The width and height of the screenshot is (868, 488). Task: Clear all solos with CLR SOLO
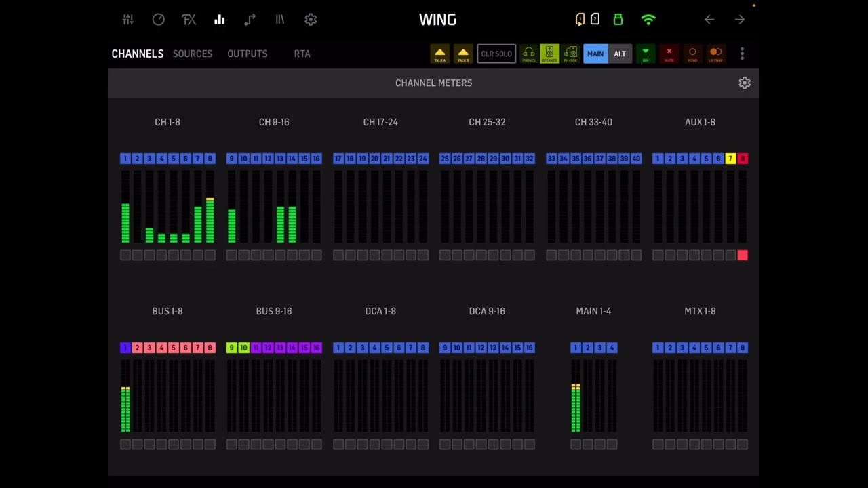coord(496,54)
